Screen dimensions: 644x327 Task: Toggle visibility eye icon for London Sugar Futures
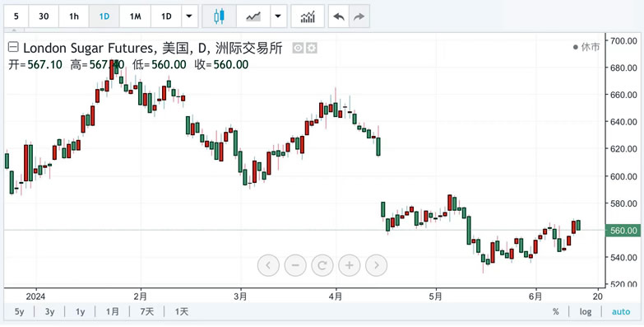299,49
